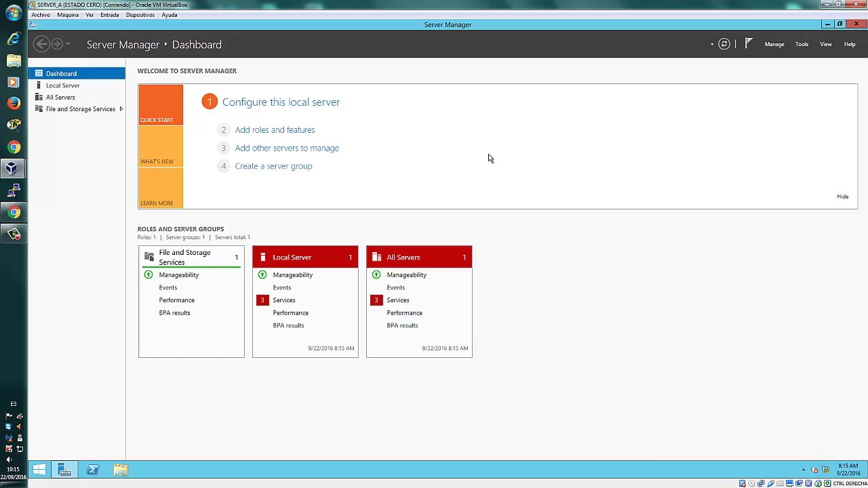Select the QUICK START tile
The width and height of the screenshot is (868, 488).
click(x=161, y=105)
